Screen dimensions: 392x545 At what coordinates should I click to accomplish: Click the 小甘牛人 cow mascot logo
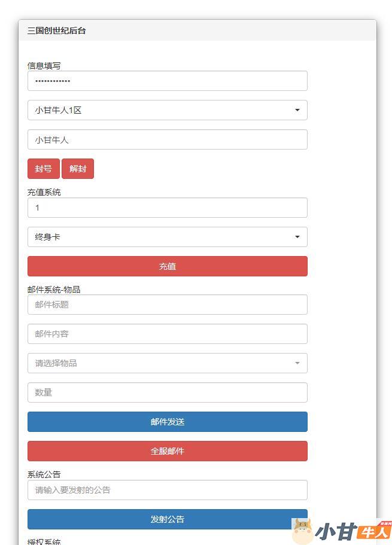pyautogui.click(x=303, y=531)
